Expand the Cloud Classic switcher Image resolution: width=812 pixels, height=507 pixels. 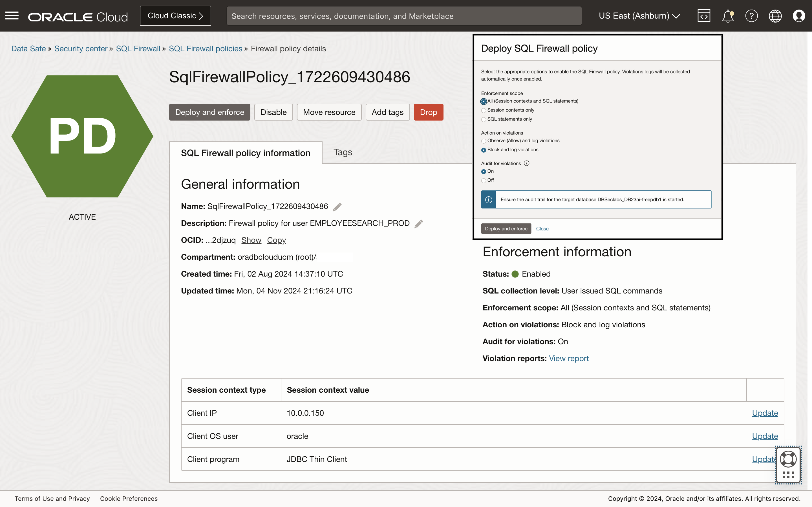coord(175,15)
